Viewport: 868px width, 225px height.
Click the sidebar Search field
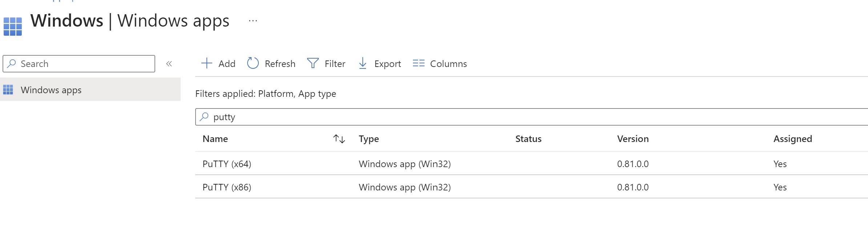point(79,64)
